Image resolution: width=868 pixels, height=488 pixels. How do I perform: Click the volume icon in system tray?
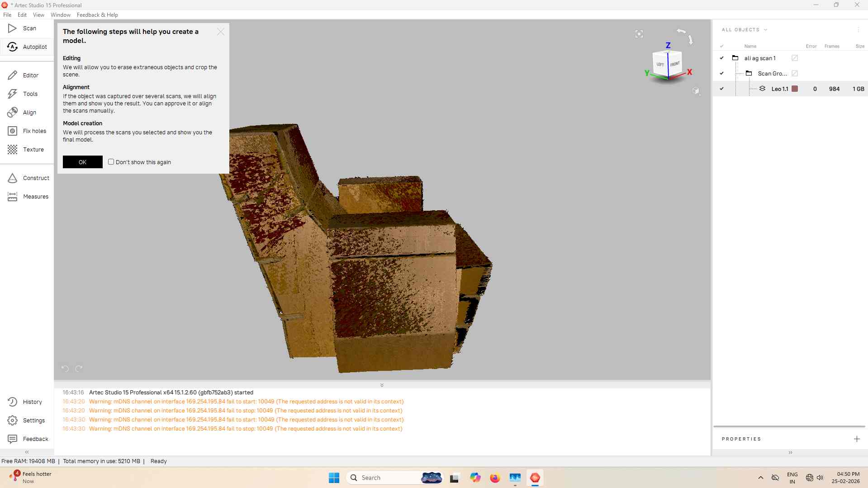(x=820, y=478)
